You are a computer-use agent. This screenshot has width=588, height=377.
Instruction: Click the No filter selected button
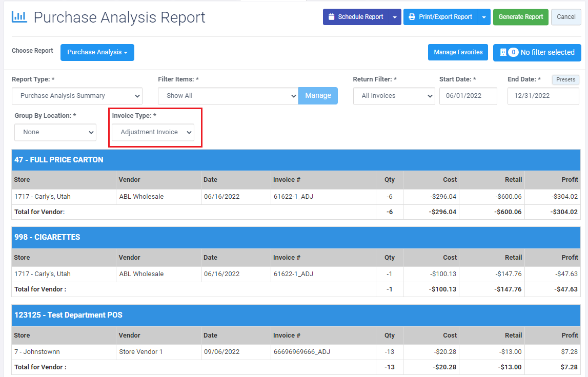pos(537,52)
